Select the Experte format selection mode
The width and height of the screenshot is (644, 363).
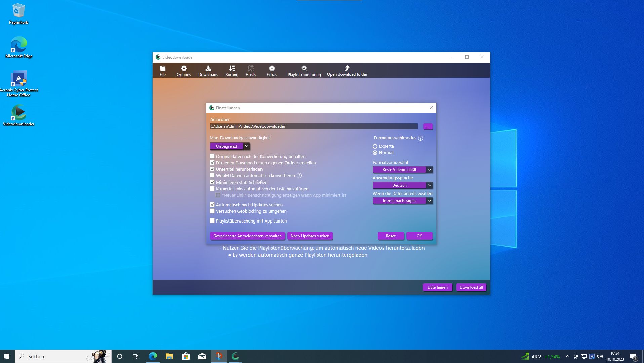tap(375, 146)
